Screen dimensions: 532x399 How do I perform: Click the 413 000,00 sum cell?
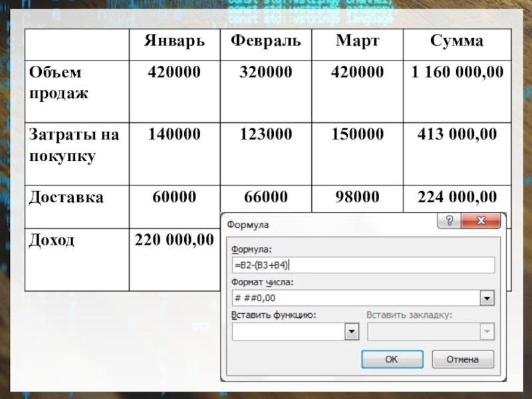click(457, 154)
